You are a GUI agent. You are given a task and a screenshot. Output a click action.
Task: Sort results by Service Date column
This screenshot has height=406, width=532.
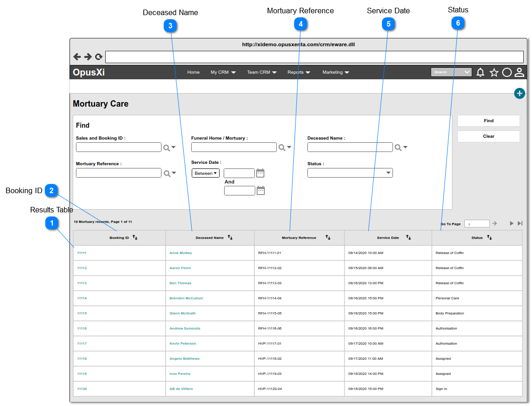click(x=408, y=238)
